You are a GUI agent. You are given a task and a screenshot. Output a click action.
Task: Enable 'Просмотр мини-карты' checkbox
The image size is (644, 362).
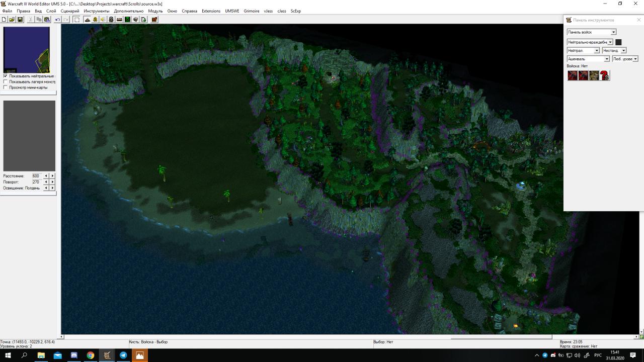6,87
